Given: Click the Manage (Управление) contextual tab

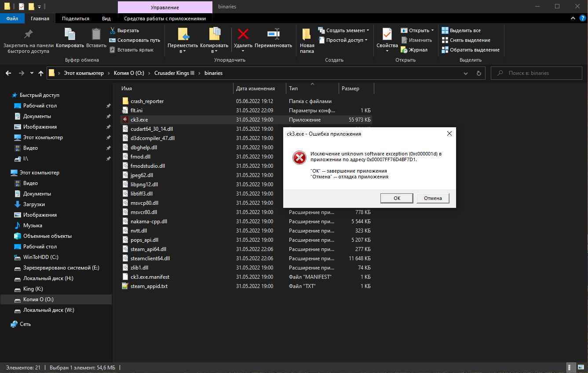Looking at the screenshot, I should coord(165,7).
